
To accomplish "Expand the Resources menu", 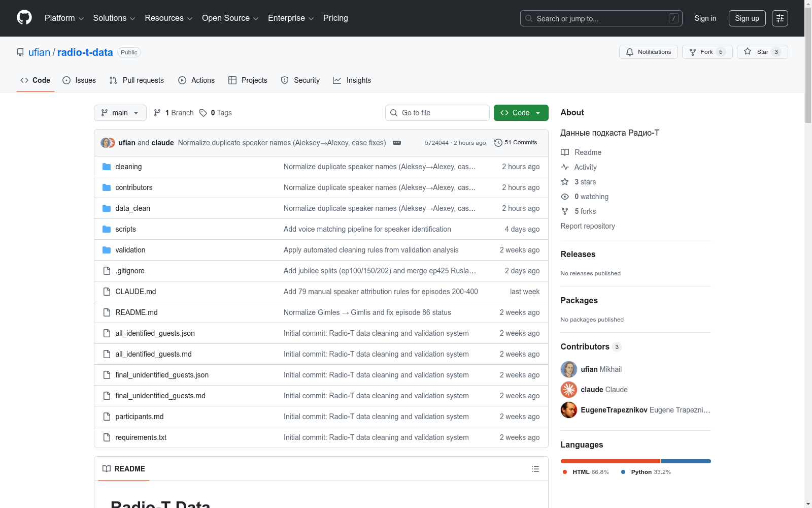I will coord(168,18).
